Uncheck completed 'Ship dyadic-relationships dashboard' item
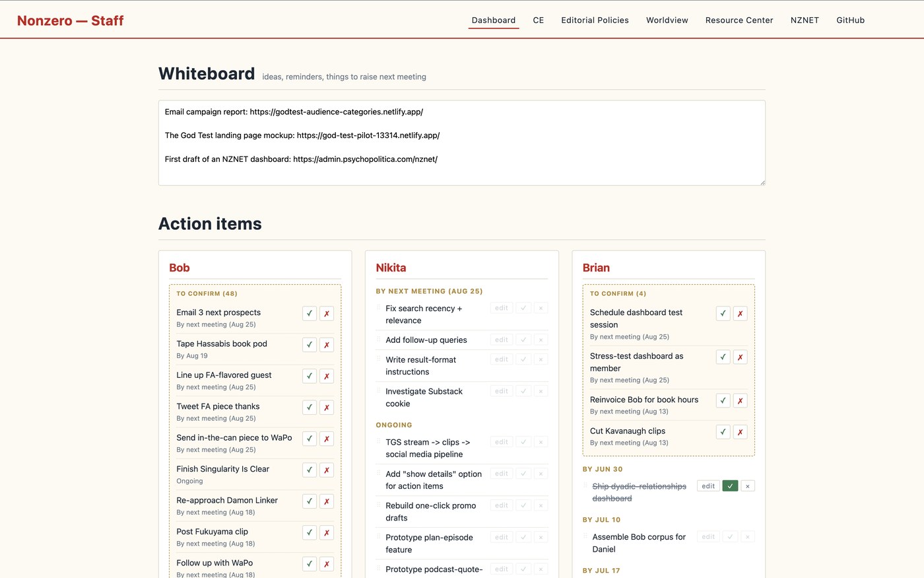Viewport: 924px width, 578px height. [730, 486]
